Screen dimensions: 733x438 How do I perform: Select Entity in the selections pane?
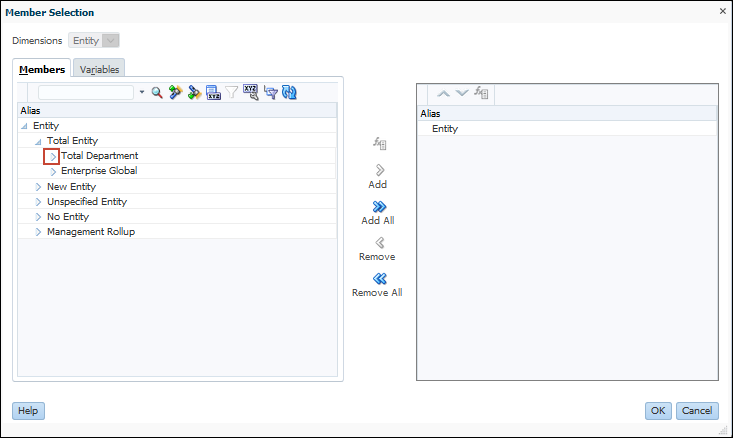(x=445, y=129)
